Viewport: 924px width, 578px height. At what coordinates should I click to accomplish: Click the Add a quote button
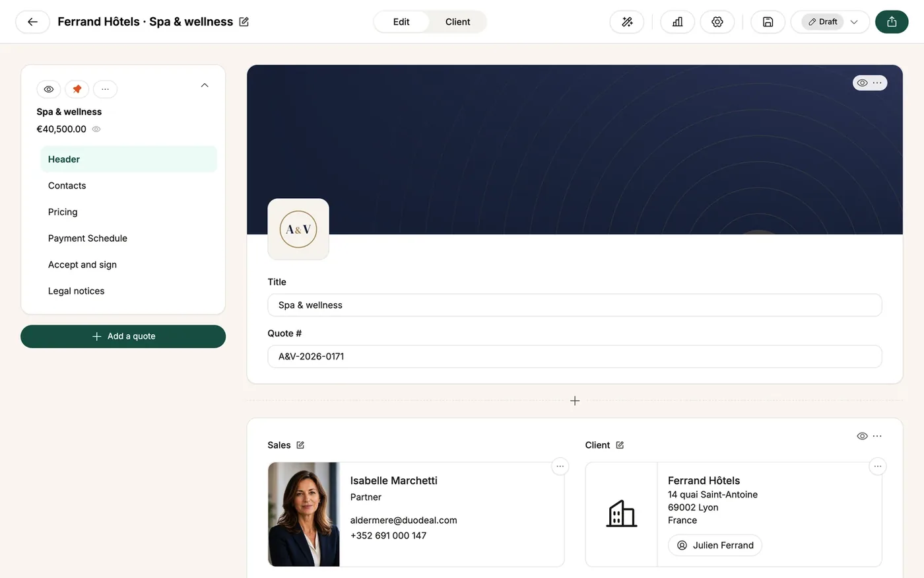[x=123, y=336]
